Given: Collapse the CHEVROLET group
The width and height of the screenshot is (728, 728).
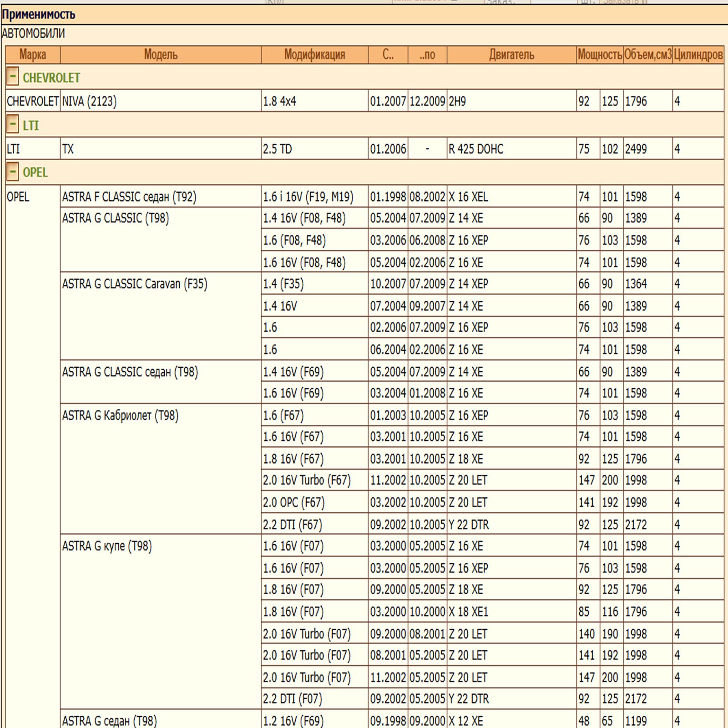Looking at the screenshot, I should click(13, 76).
